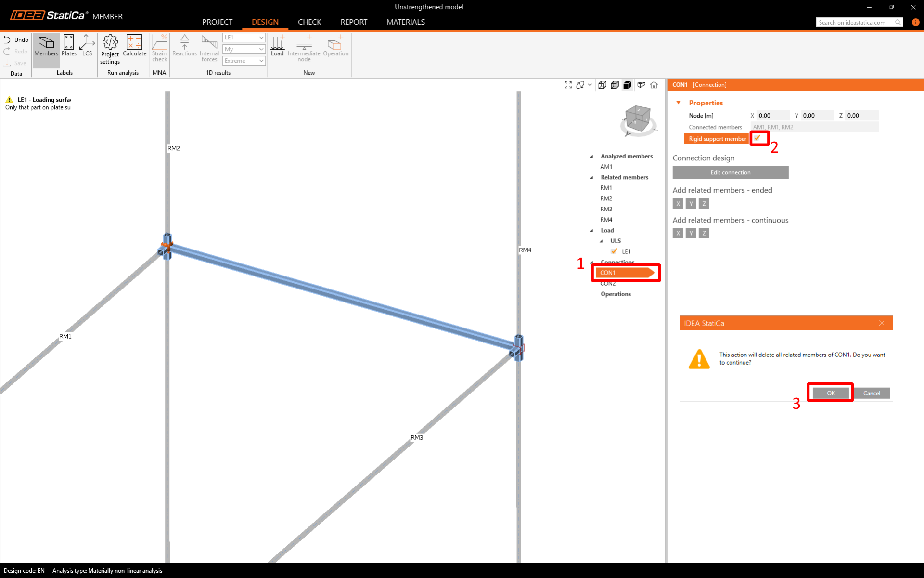Click the zoom to fit icon
This screenshot has height=578, width=924.
click(x=568, y=85)
